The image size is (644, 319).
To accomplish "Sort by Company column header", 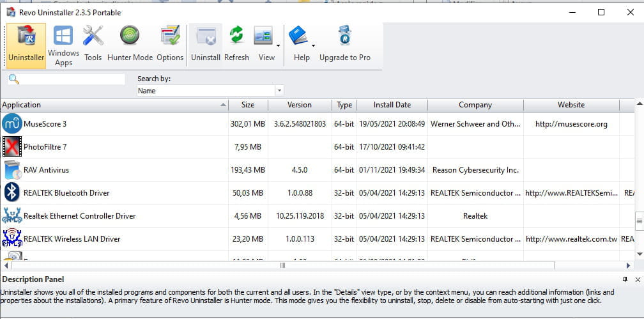I will click(x=475, y=105).
